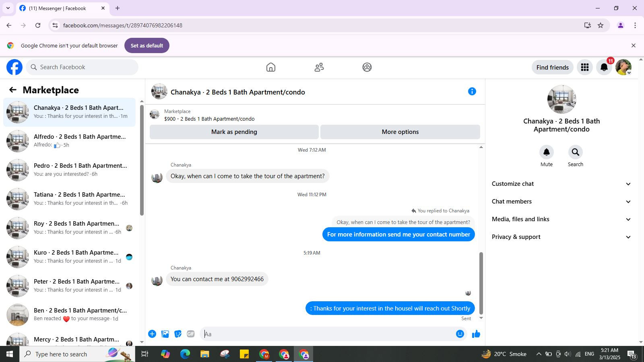This screenshot has height=362, width=644.
Task: Open the Pedro conversation
Action: 69,170
